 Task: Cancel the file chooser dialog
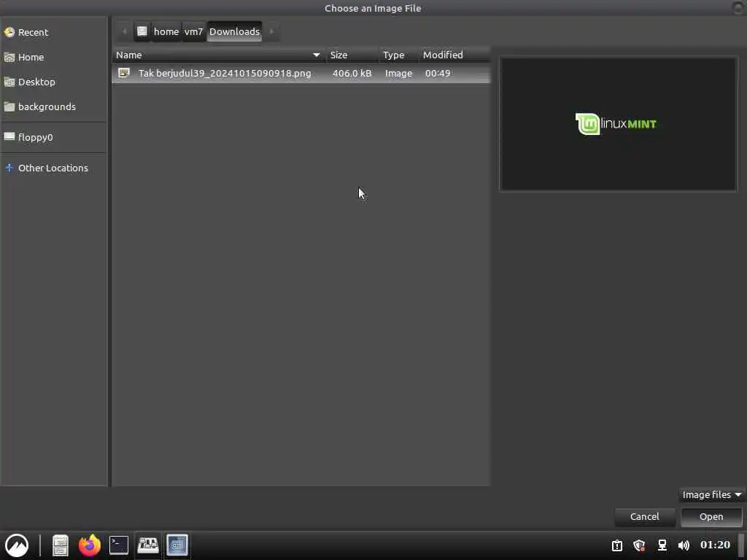[x=645, y=517]
